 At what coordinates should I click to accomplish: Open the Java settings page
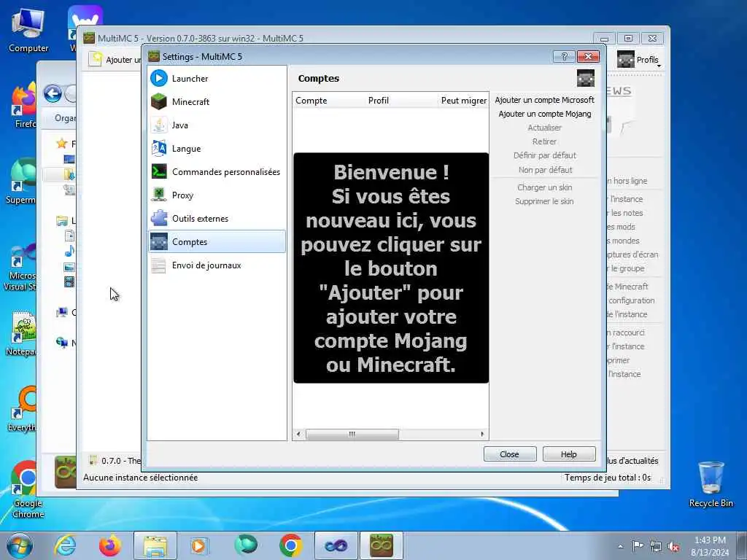click(x=217, y=125)
